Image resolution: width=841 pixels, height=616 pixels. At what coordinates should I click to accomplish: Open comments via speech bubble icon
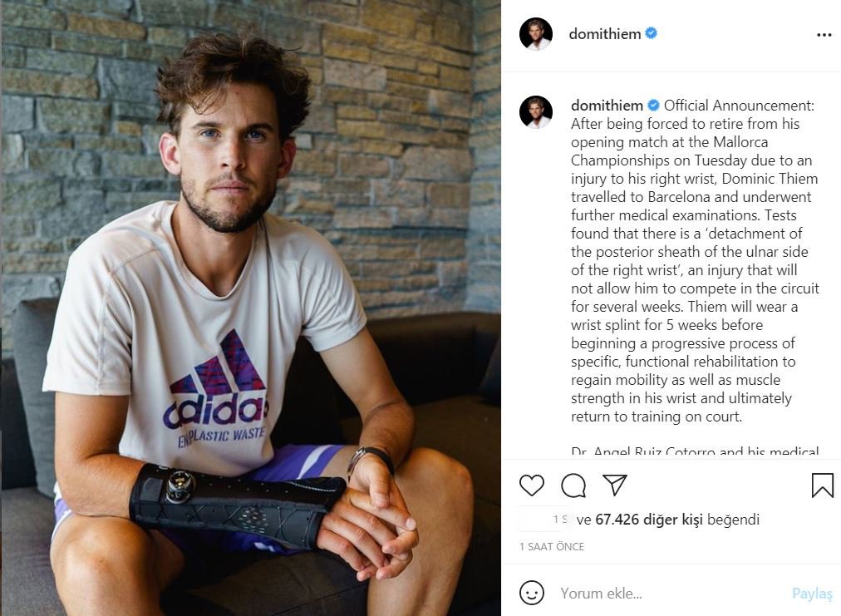click(573, 485)
